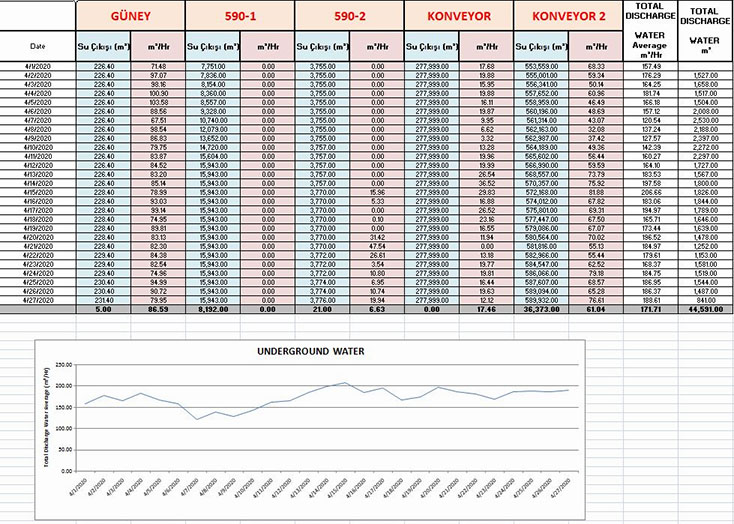Screen dimensions: 734x524
Task: Click the 4/10/2020 date cell in the table
Action: [x=38, y=147]
